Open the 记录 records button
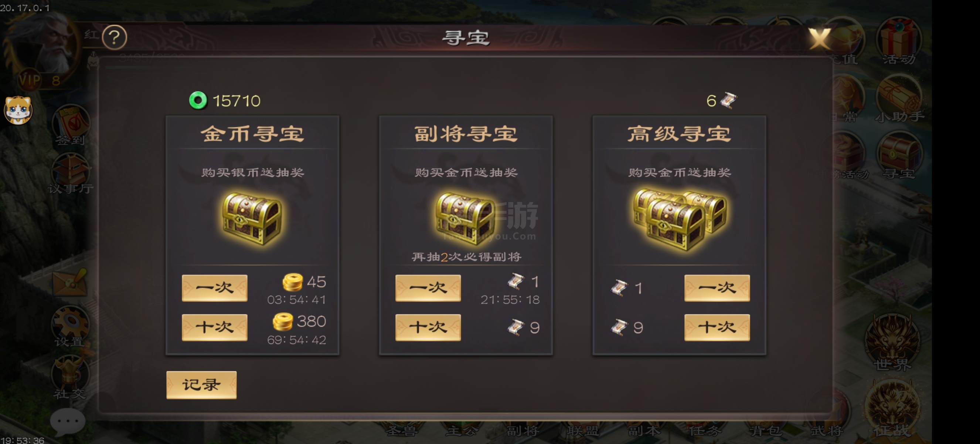This screenshot has width=980, height=444. click(x=201, y=385)
